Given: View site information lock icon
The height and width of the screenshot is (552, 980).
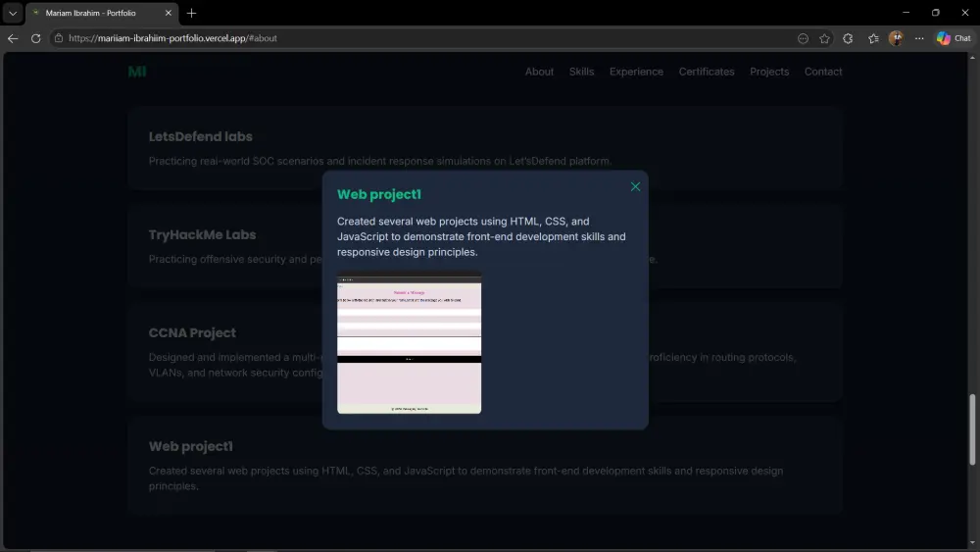Looking at the screenshot, I should click(x=58, y=38).
